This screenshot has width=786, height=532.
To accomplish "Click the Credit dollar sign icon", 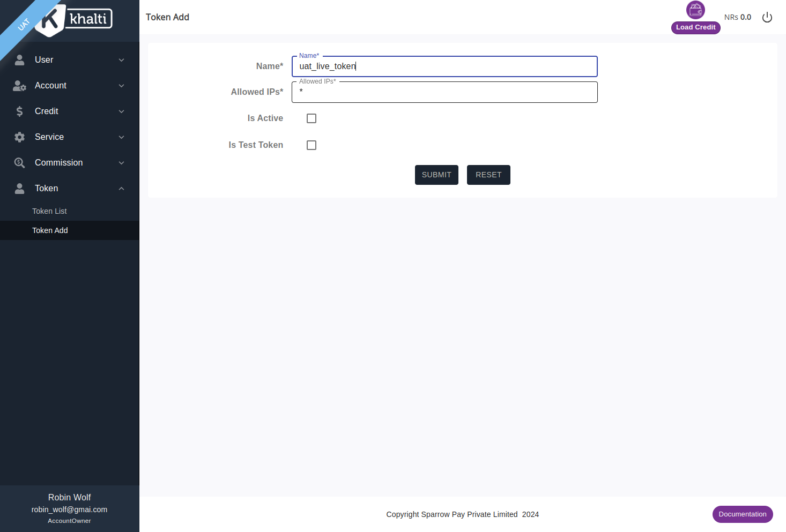I will coord(19,111).
